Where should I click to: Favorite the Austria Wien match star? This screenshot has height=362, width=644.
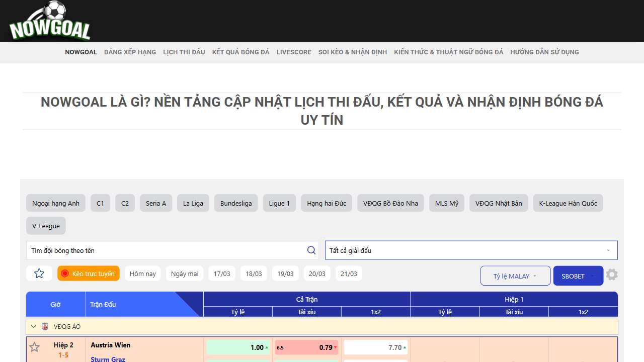[x=34, y=347]
